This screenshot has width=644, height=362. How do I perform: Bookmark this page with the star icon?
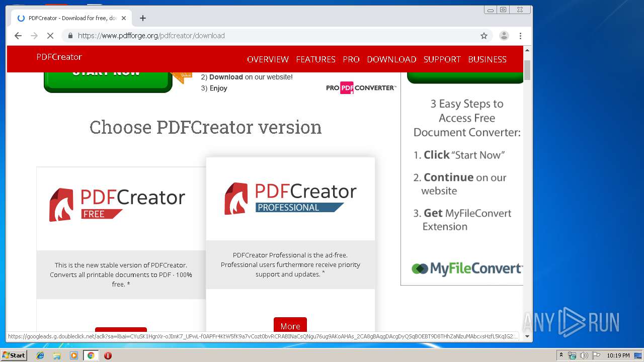tap(484, 36)
